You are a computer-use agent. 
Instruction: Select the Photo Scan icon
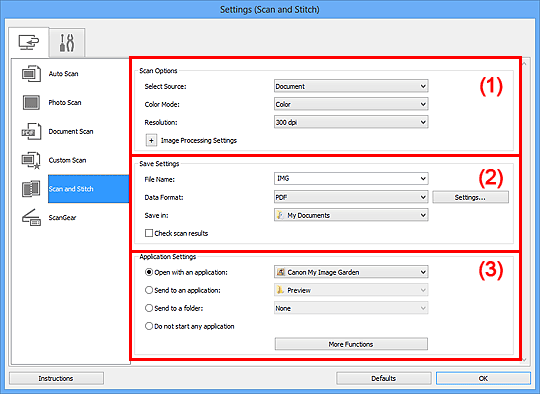pos(31,103)
